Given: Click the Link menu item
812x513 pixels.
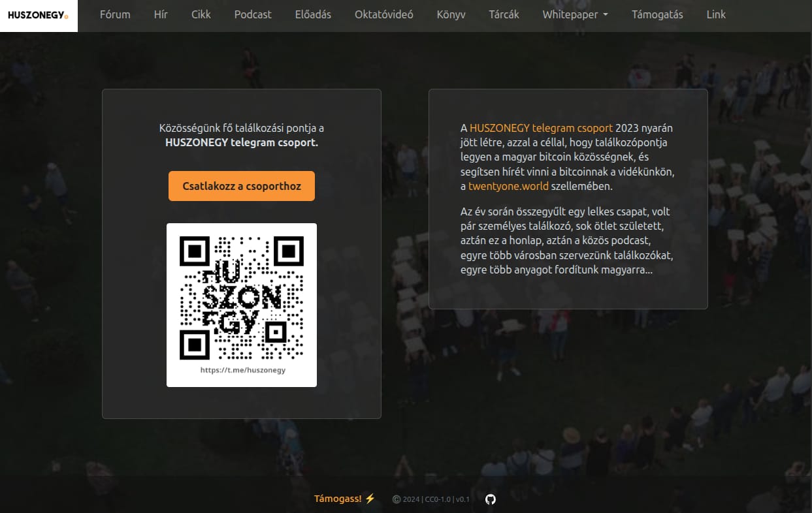Looking at the screenshot, I should 716,14.
